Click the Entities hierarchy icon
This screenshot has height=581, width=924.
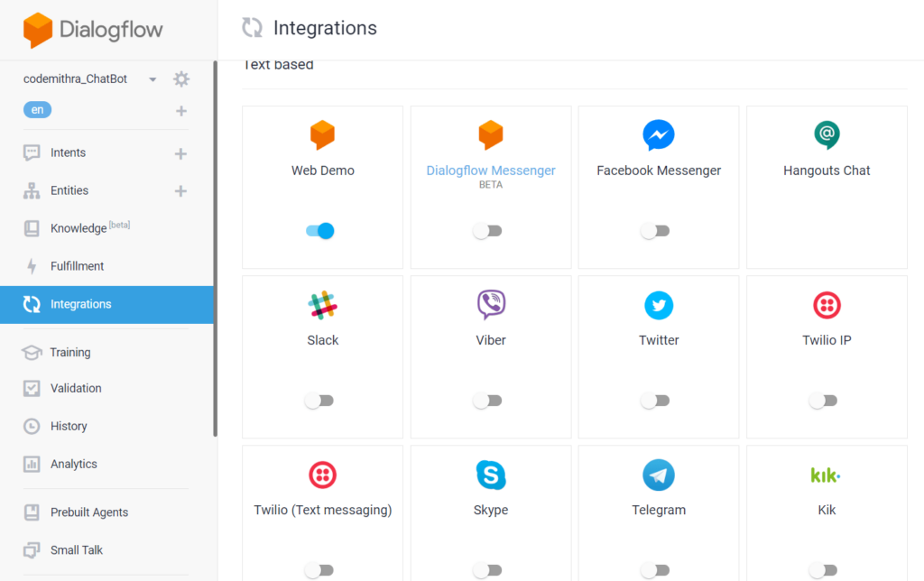[32, 190]
